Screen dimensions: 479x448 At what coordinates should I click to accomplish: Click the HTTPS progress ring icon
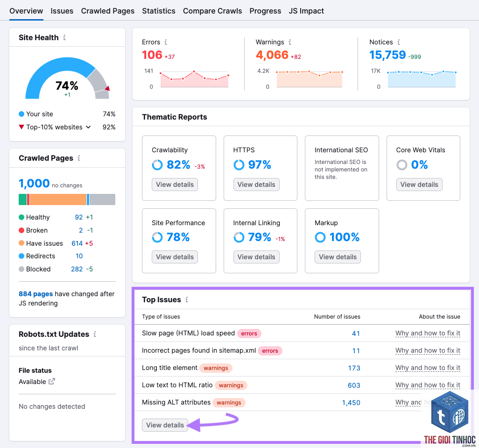tap(239, 165)
